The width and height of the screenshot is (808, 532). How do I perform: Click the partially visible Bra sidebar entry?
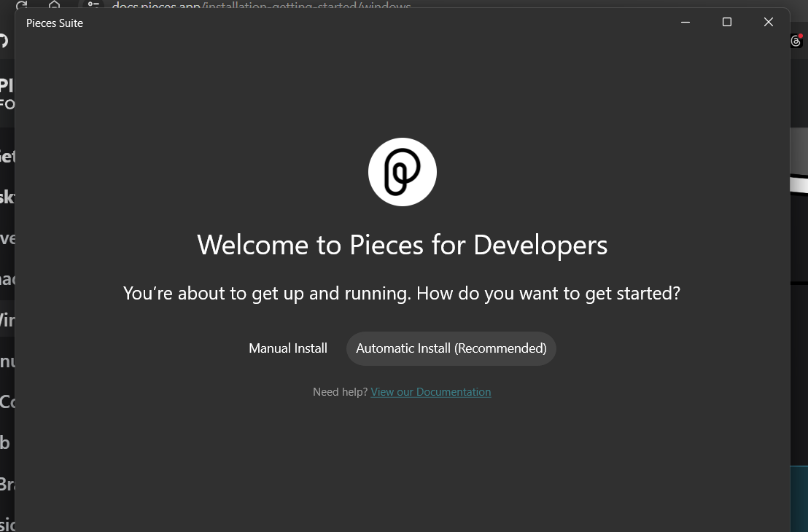click(7, 483)
